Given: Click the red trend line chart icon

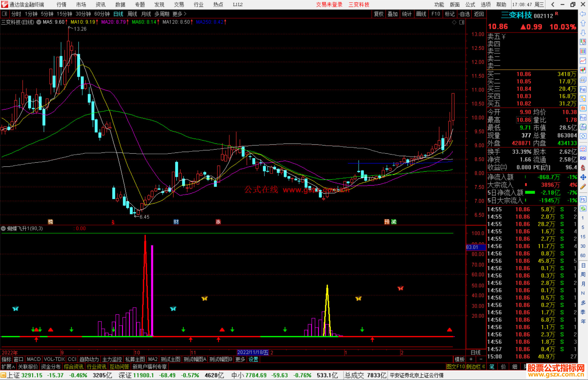Looking at the screenshot, I should [x=583, y=61].
